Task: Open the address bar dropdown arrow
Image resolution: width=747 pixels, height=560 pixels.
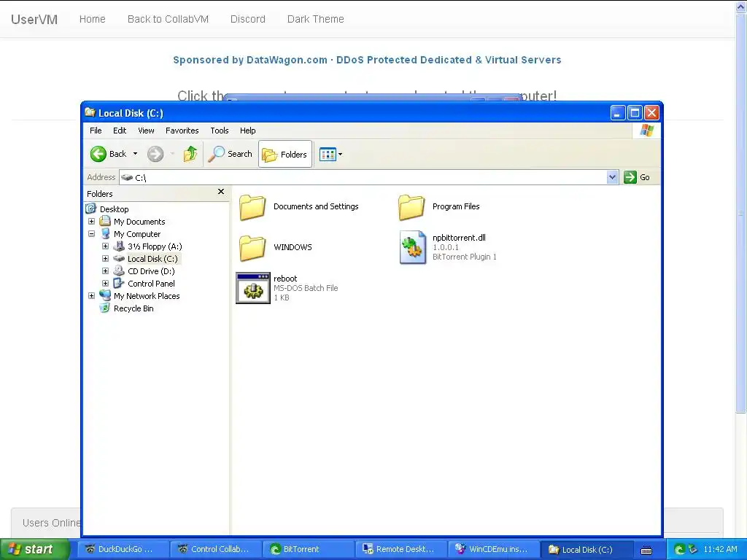Action: tap(612, 177)
